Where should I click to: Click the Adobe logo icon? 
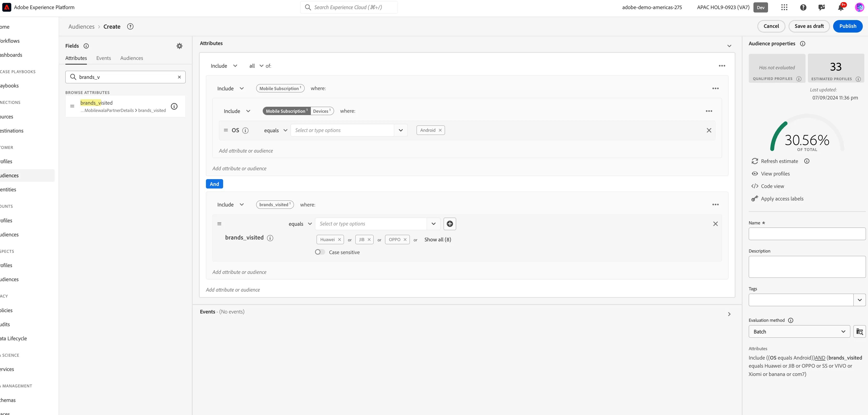(x=7, y=7)
